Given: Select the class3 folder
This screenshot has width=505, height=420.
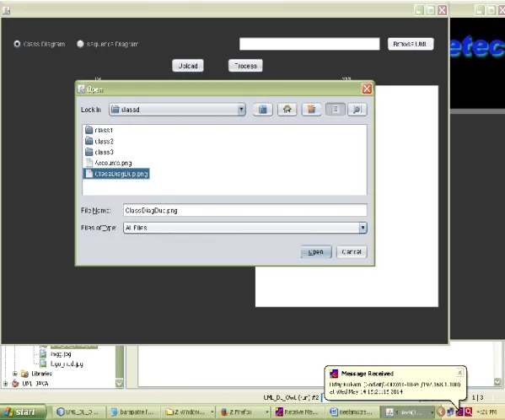Looking at the screenshot, I should (x=99, y=152).
